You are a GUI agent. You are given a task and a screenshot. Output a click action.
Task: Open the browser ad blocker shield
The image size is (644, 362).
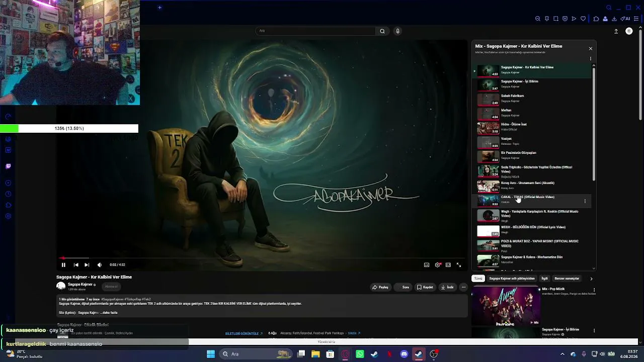coord(565,19)
